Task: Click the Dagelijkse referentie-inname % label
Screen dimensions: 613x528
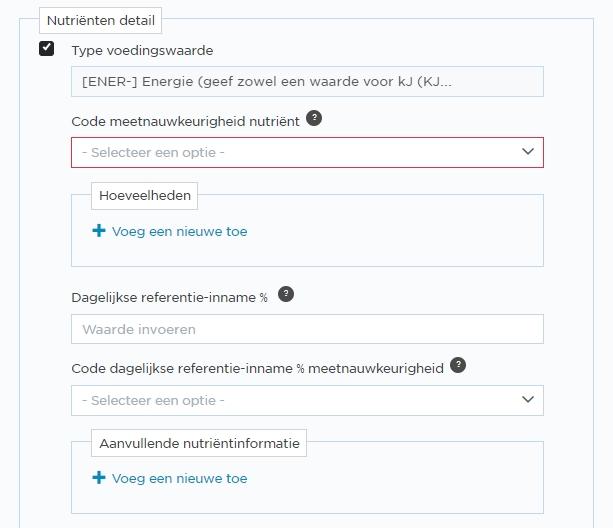Action: (x=170, y=298)
